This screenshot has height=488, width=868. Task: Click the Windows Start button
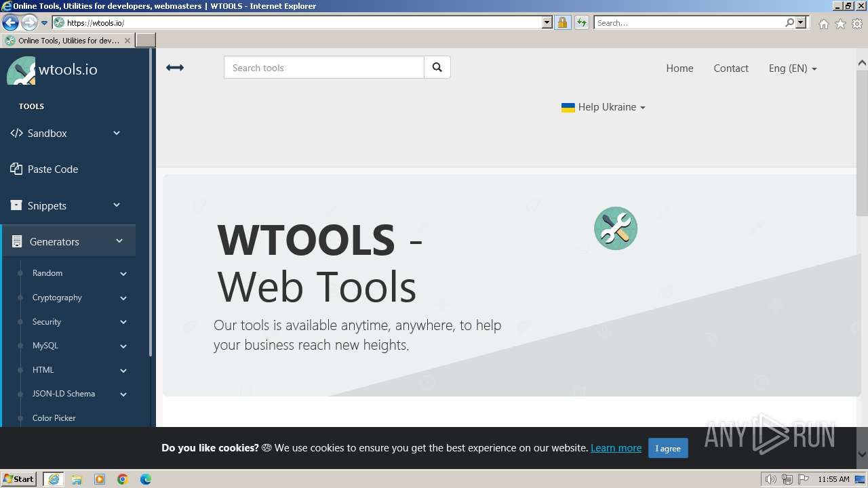point(19,479)
